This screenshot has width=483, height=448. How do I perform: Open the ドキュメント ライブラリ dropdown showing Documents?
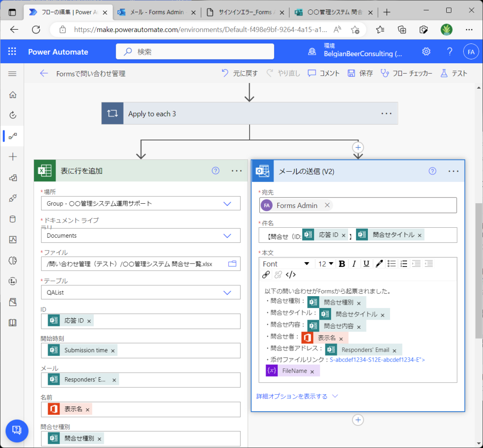pos(141,235)
